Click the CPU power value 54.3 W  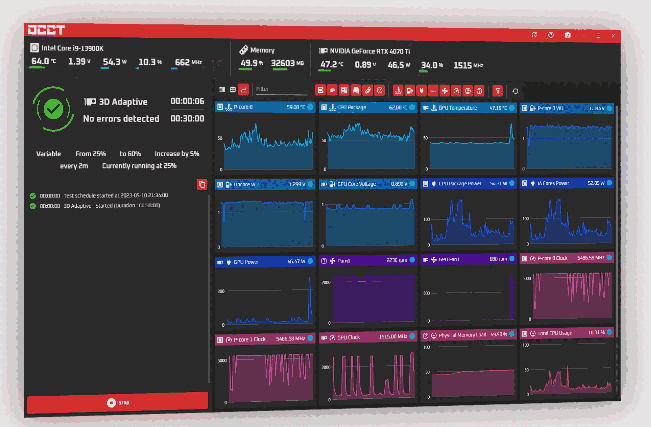click(115, 62)
